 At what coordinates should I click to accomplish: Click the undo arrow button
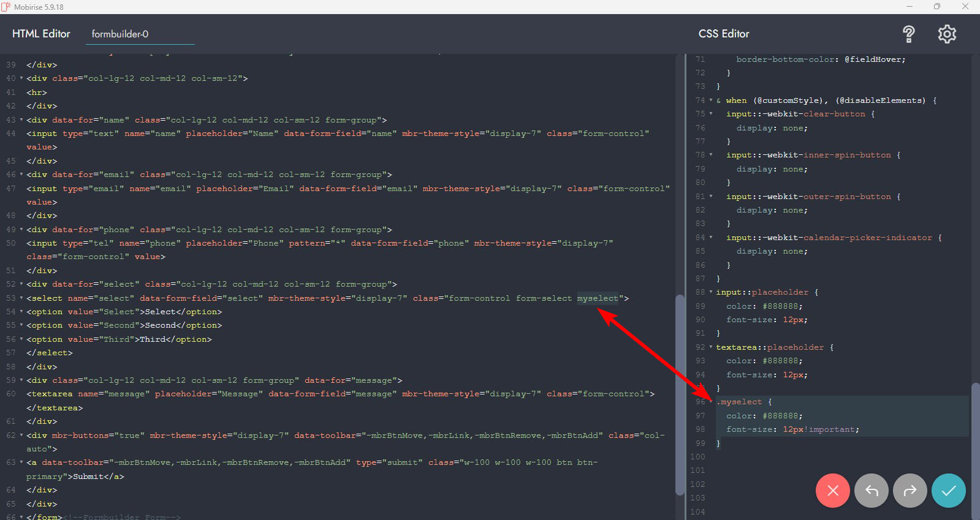pos(871,491)
